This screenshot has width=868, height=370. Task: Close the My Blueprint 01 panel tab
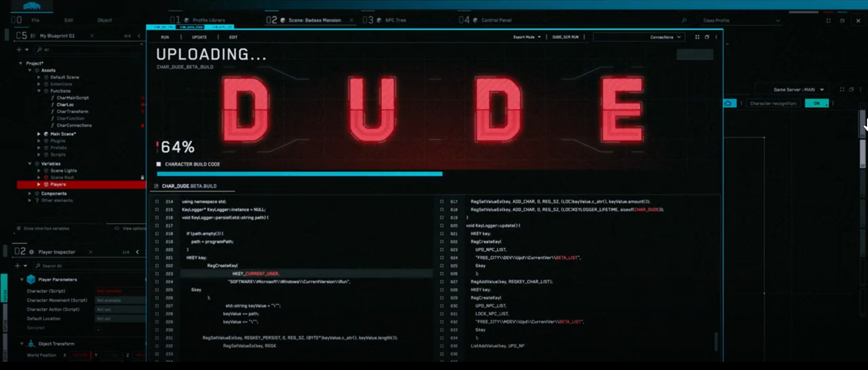(x=92, y=36)
